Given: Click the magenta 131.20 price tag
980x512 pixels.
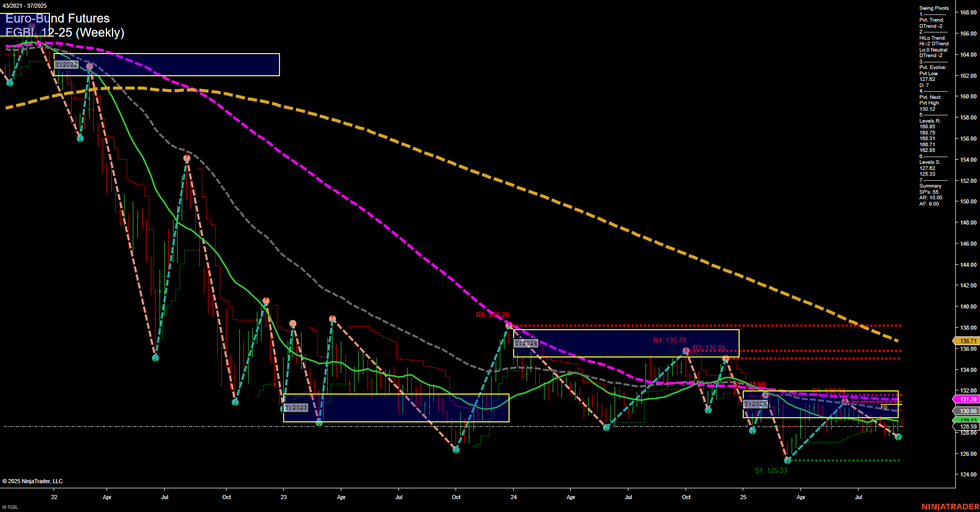Looking at the screenshot, I should click(966, 399).
